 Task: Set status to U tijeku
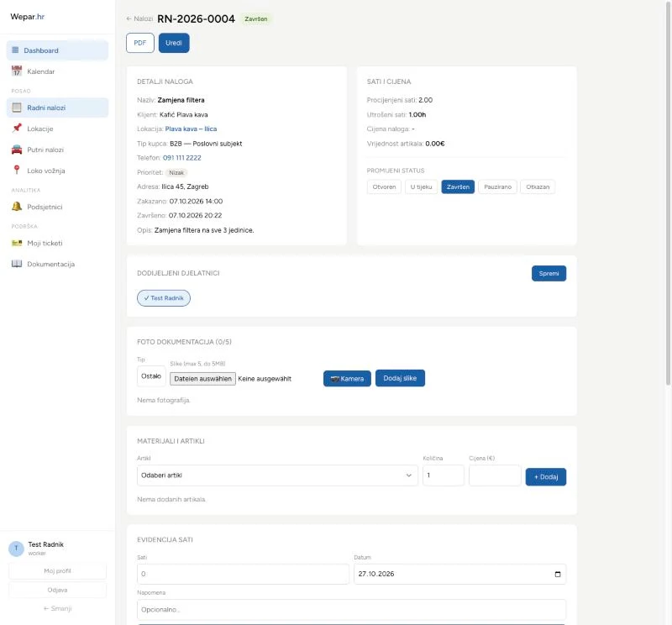[x=421, y=186]
